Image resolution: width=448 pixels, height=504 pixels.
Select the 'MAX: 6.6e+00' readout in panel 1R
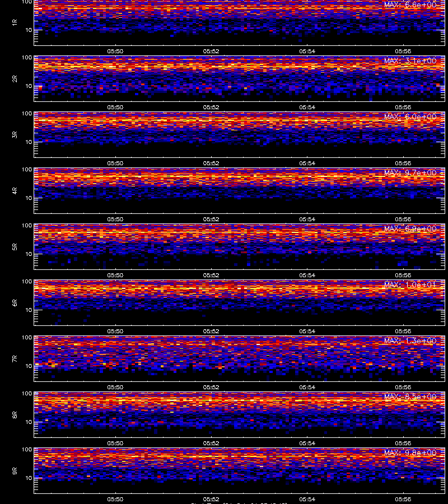(x=410, y=5)
